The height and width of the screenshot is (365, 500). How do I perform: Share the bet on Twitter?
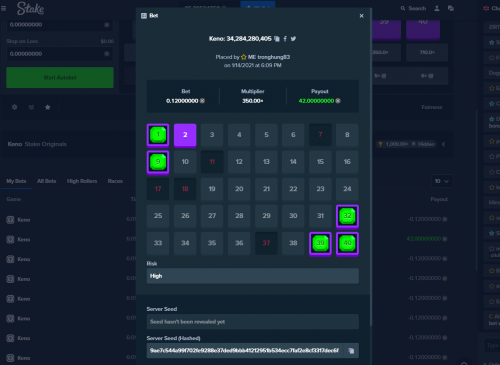point(293,39)
